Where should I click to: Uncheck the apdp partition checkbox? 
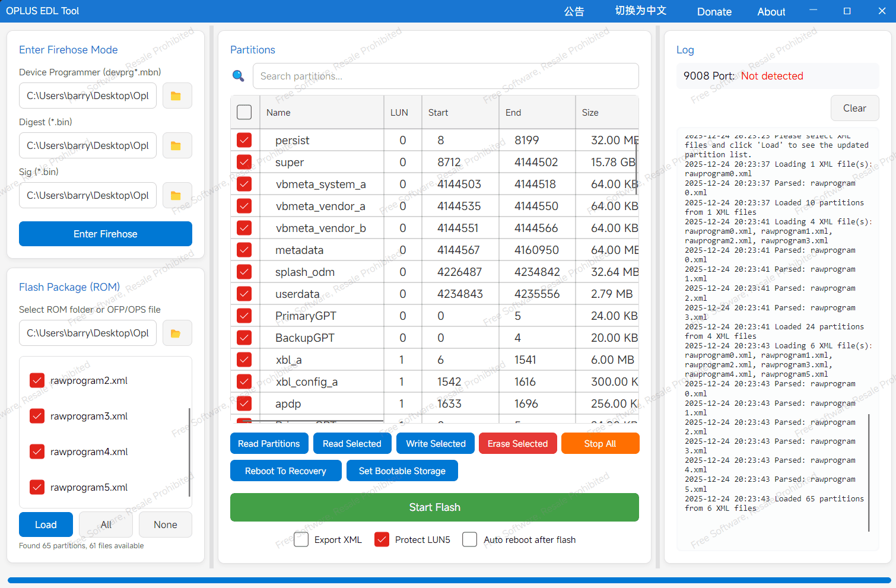pos(244,403)
